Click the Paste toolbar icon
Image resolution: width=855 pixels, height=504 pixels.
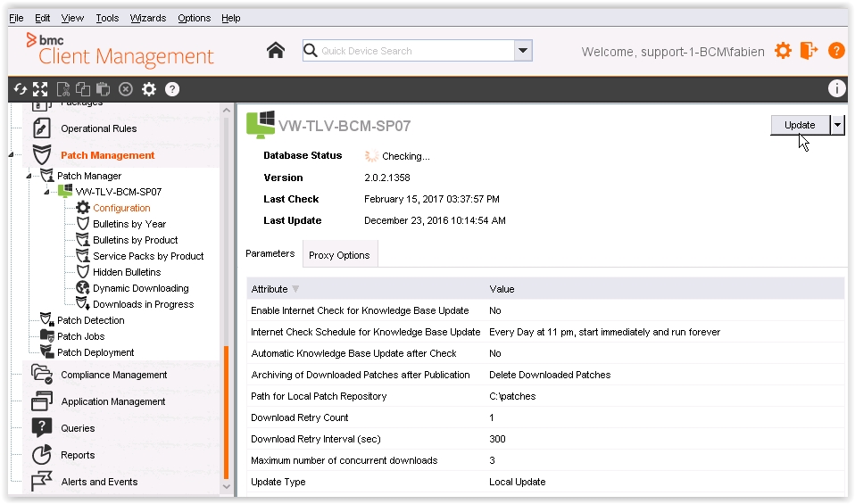click(x=103, y=89)
